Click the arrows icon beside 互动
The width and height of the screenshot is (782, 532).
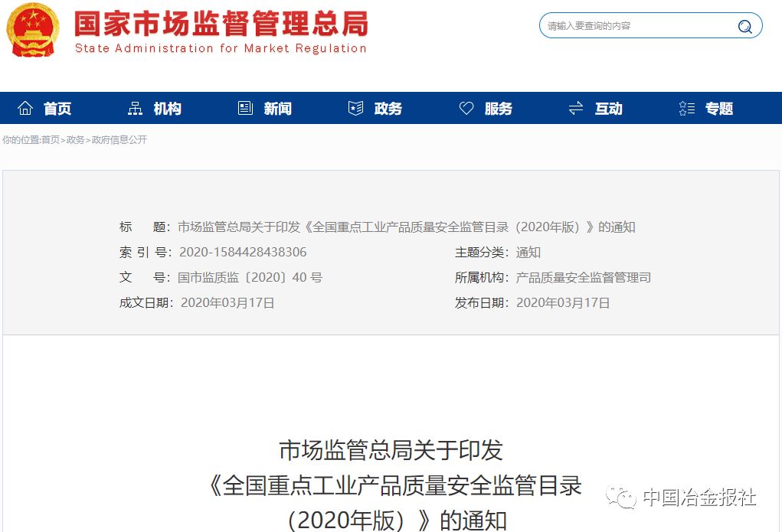click(576, 109)
